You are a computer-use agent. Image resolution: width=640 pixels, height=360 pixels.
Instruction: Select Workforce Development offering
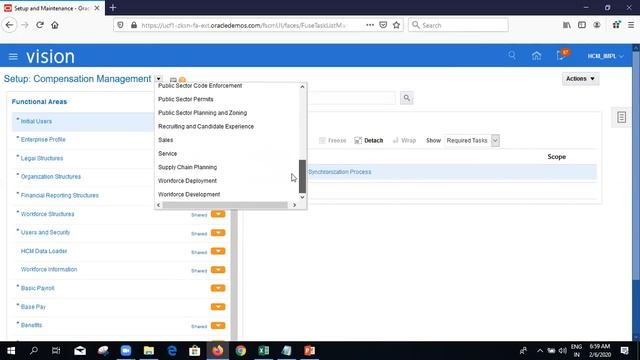(x=189, y=194)
